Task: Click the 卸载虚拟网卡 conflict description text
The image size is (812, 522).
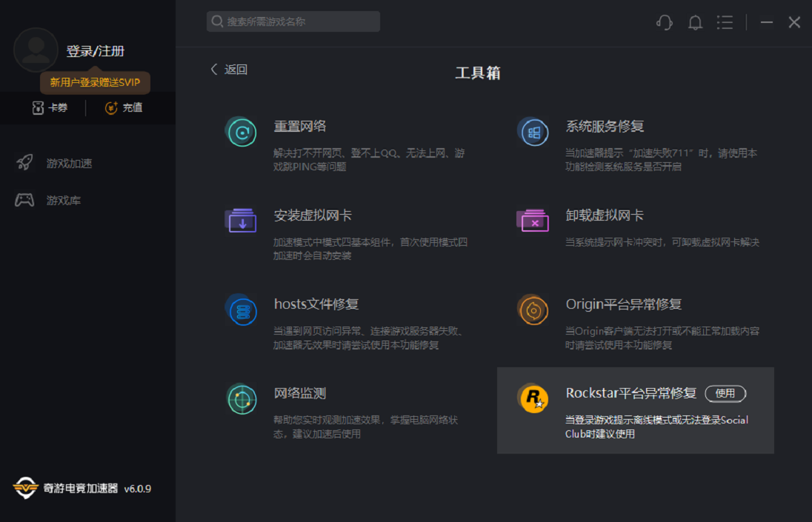Action: click(x=662, y=242)
